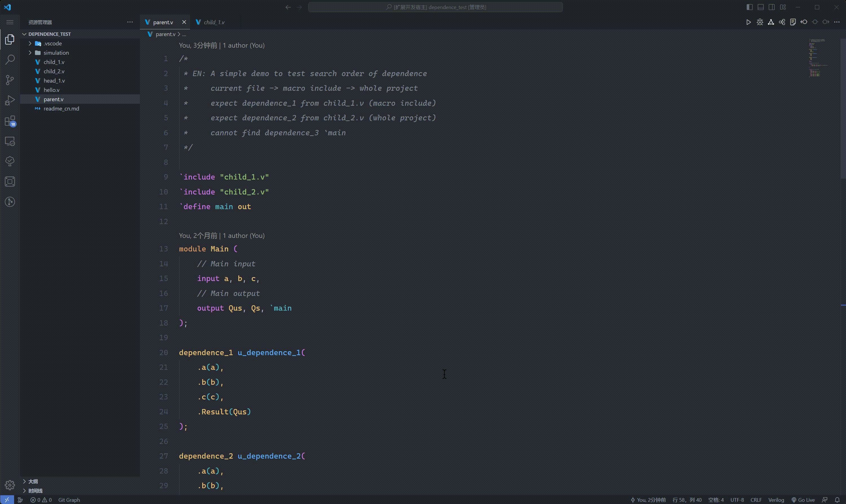Image resolution: width=846 pixels, height=504 pixels.
Task: Open the Run and Debug sidebar icon
Action: [x=10, y=100]
